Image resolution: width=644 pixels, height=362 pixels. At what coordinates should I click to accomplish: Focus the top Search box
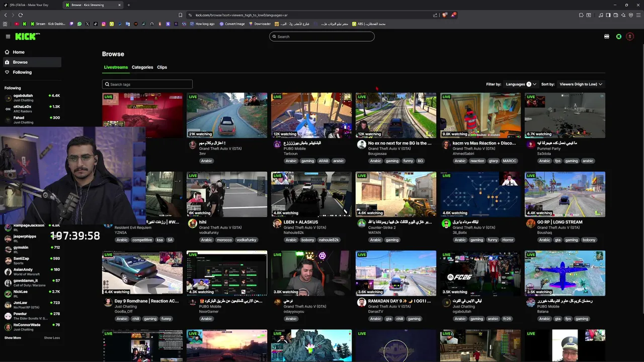[x=322, y=36]
